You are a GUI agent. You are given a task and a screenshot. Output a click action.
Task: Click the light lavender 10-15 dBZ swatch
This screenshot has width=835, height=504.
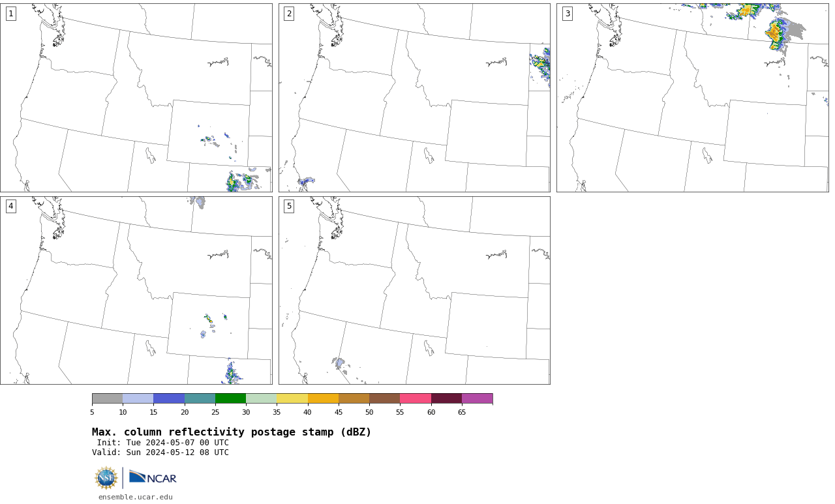click(138, 398)
